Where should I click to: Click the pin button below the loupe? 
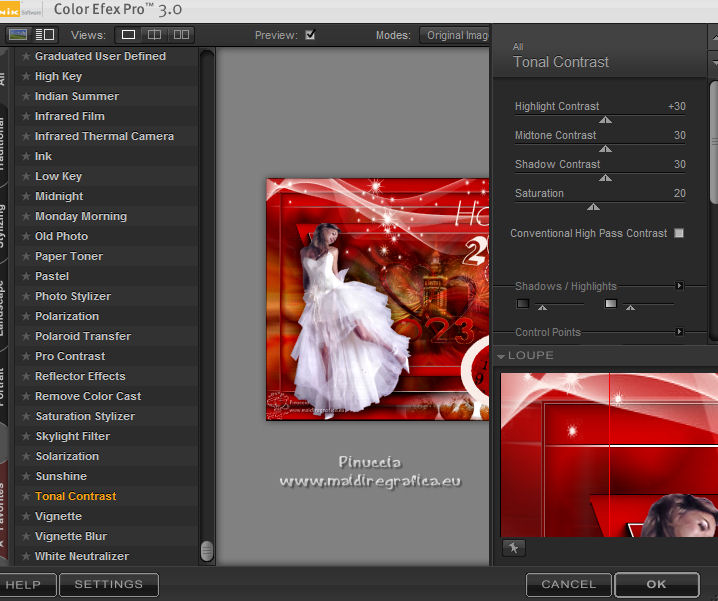(512, 547)
